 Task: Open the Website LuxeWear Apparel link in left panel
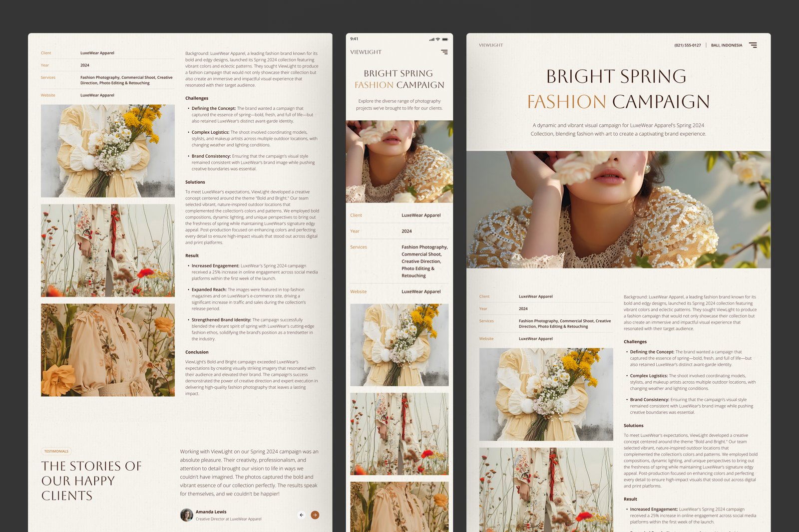click(x=97, y=95)
